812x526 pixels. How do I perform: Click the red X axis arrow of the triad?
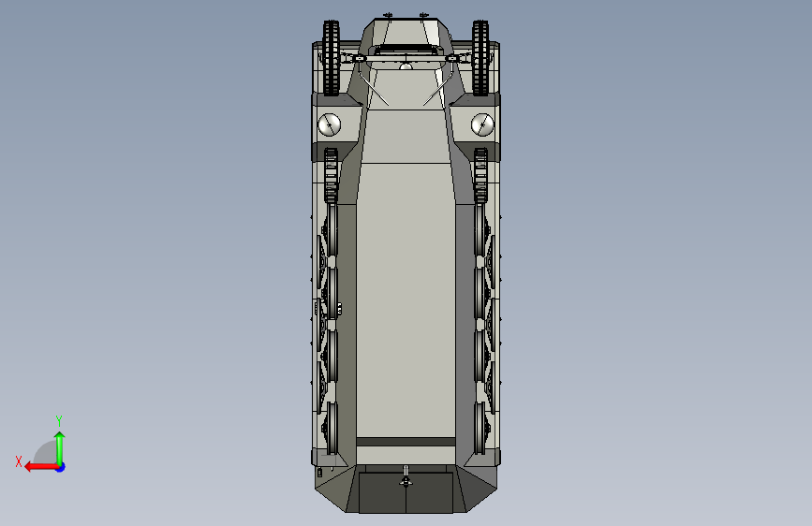pos(40,467)
